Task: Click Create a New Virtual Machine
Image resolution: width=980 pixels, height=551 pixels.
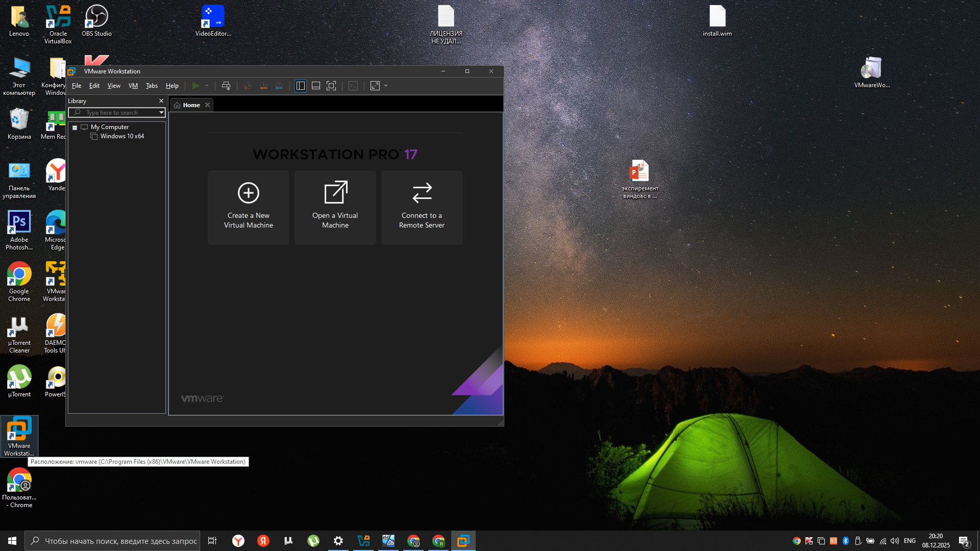Action: 249,207
